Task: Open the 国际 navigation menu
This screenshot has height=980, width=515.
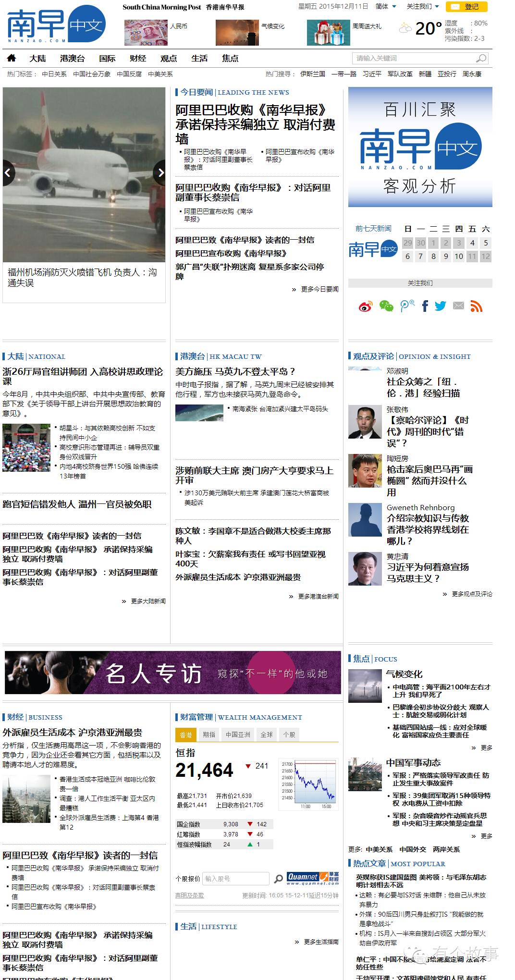Action: coord(107,58)
